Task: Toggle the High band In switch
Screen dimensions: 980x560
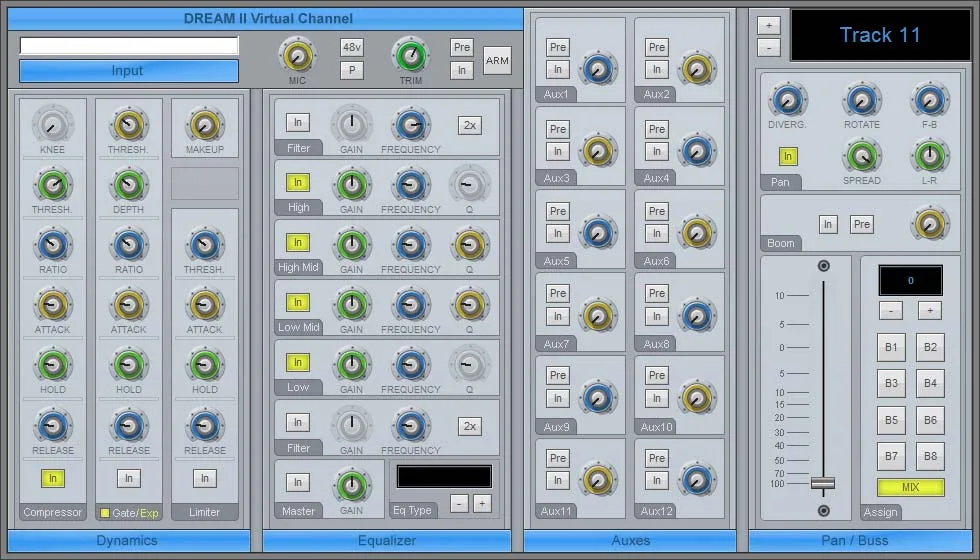Action: [x=298, y=182]
